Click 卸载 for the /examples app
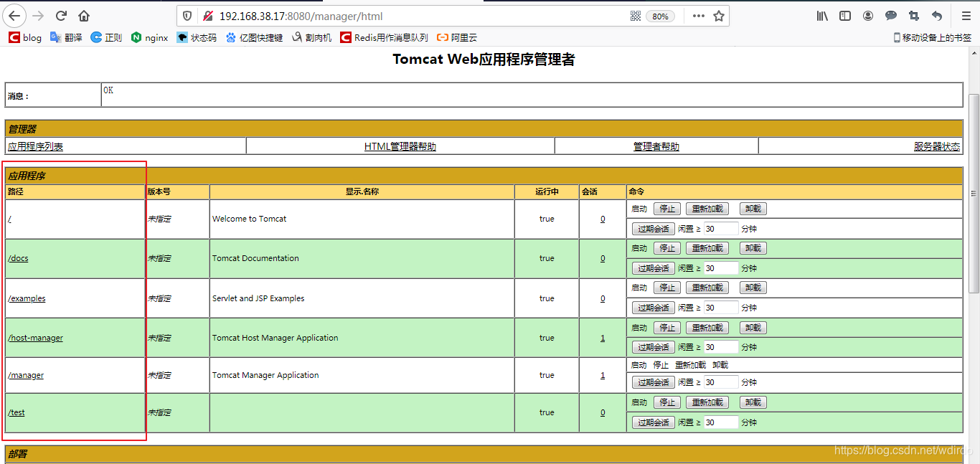Viewport: 980px width, 464px height. (753, 288)
